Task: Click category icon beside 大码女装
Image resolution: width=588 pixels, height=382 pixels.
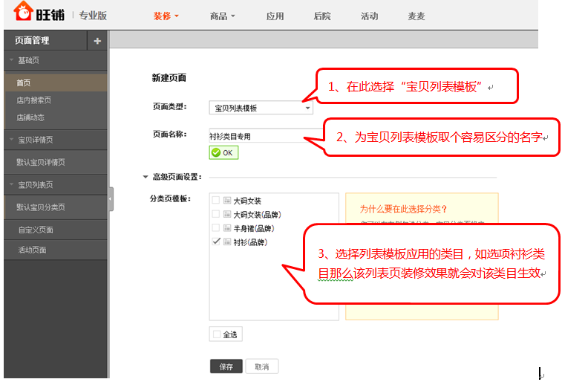Action: point(227,201)
